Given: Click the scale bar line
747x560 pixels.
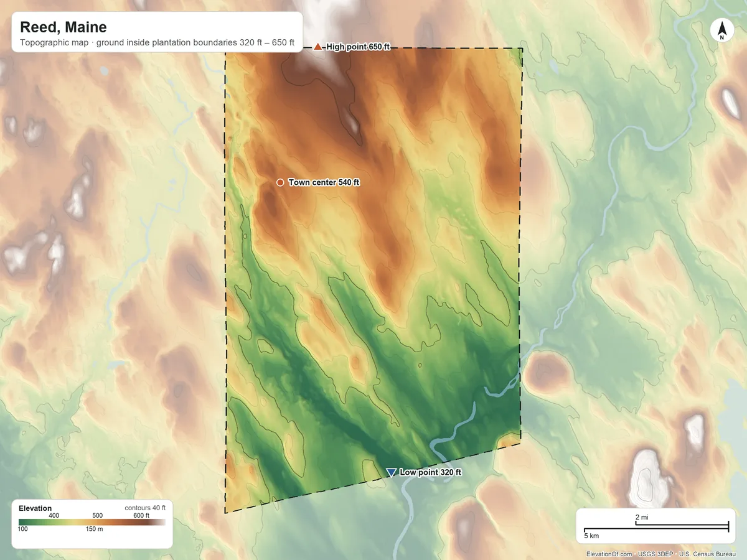Looking at the screenshot, I should 656,527.
